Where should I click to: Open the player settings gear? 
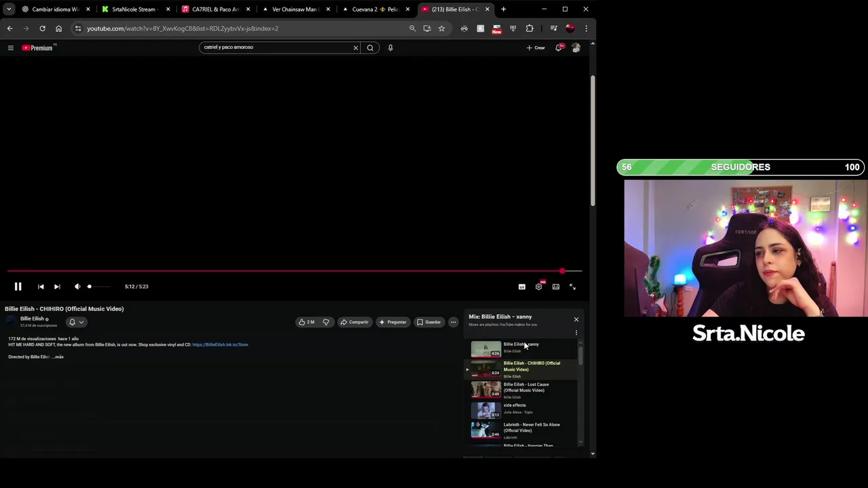pyautogui.click(x=538, y=287)
